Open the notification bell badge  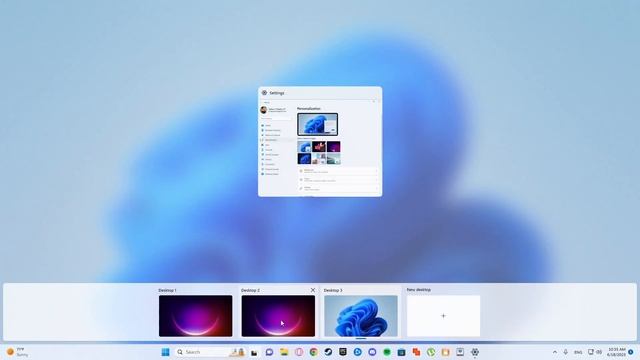pyautogui.click(x=631, y=352)
